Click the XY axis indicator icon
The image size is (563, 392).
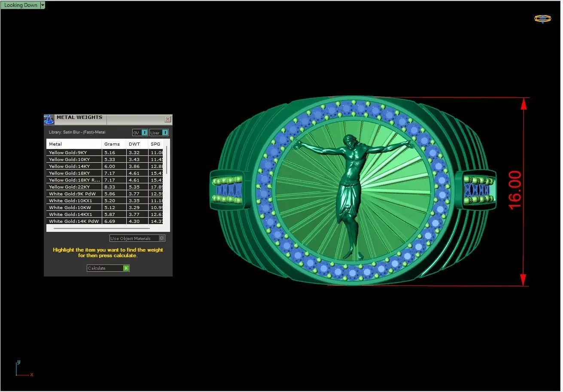[x=24, y=369]
